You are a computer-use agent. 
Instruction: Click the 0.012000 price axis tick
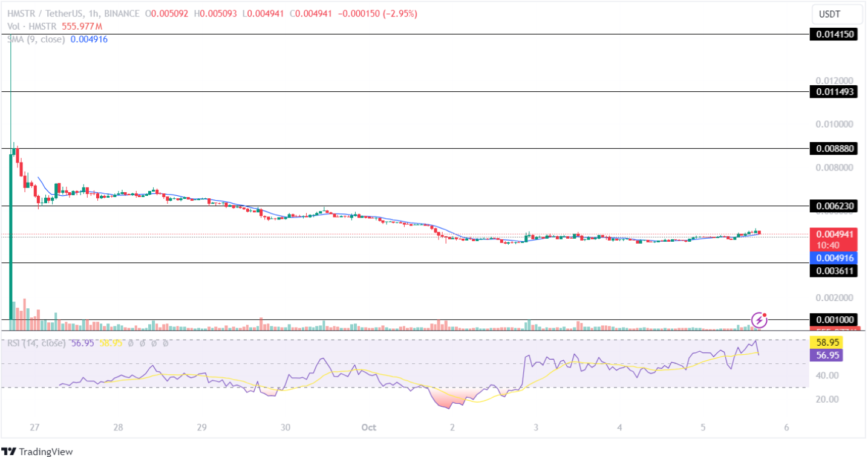[834, 80]
